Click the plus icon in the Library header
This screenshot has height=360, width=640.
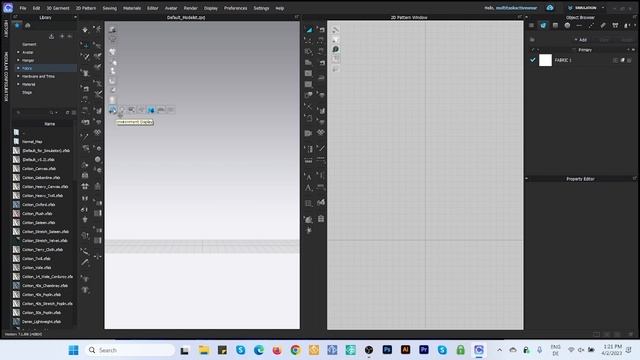[x=62, y=36]
